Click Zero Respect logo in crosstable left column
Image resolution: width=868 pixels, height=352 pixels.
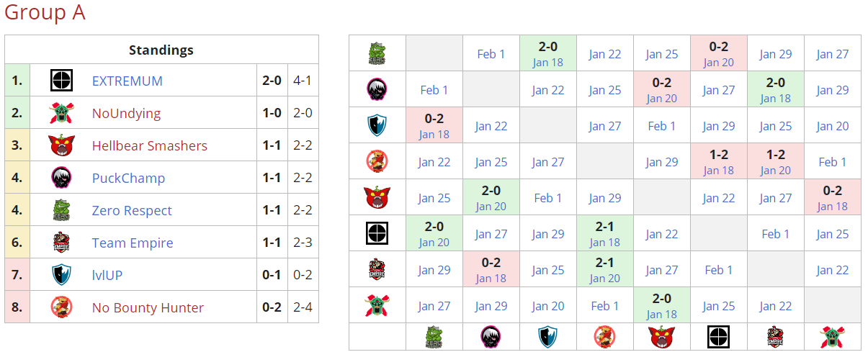[377, 53]
